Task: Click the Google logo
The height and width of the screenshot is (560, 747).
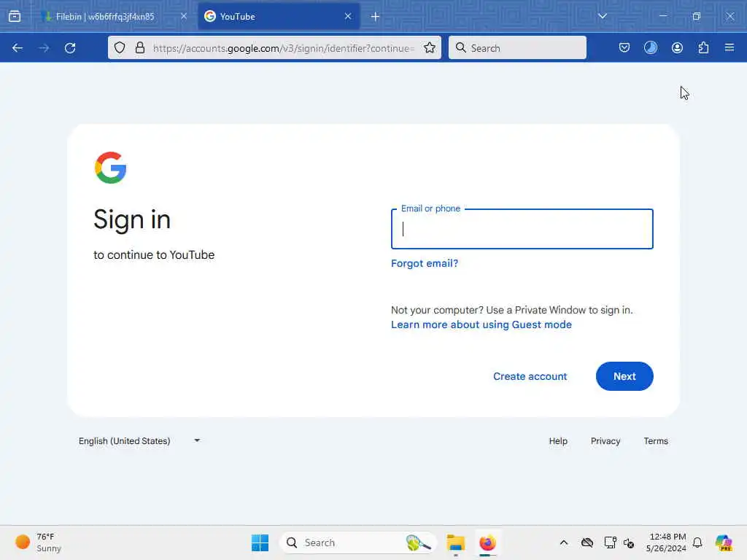Action: 111,168
